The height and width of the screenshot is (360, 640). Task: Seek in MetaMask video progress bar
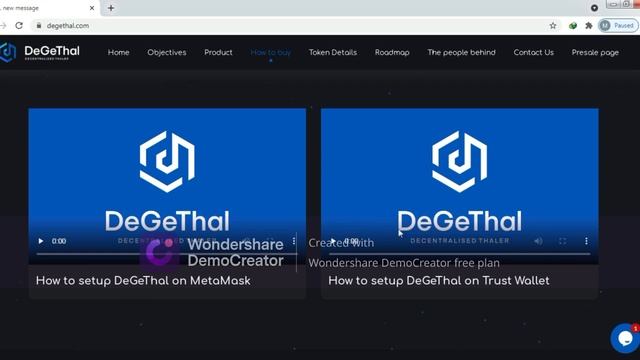167,254
